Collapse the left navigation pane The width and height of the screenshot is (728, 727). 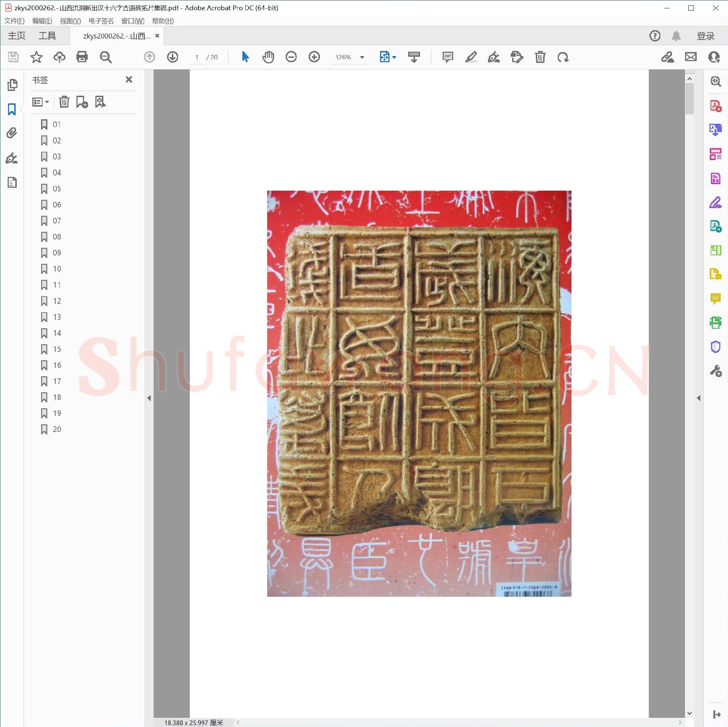(149, 398)
